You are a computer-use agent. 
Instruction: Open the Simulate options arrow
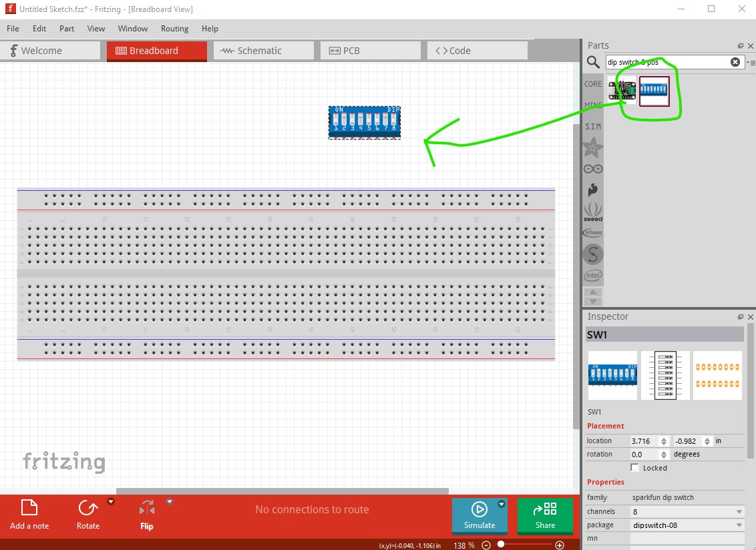click(x=502, y=505)
